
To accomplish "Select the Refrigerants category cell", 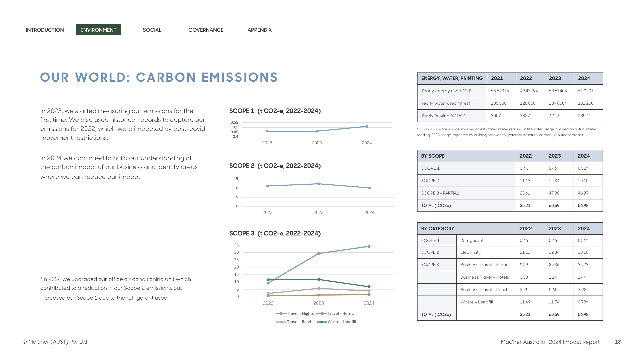I will [x=486, y=240].
